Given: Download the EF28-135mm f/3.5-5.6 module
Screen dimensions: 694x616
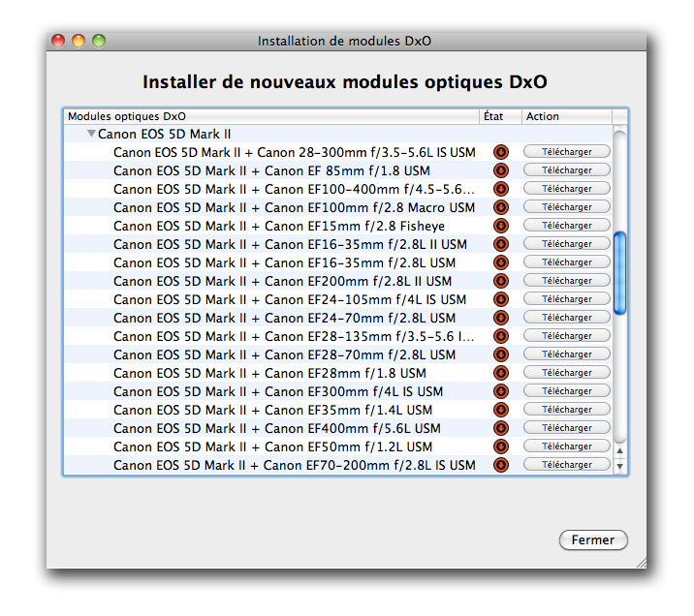Looking at the screenshot, I should click(566, 336).
